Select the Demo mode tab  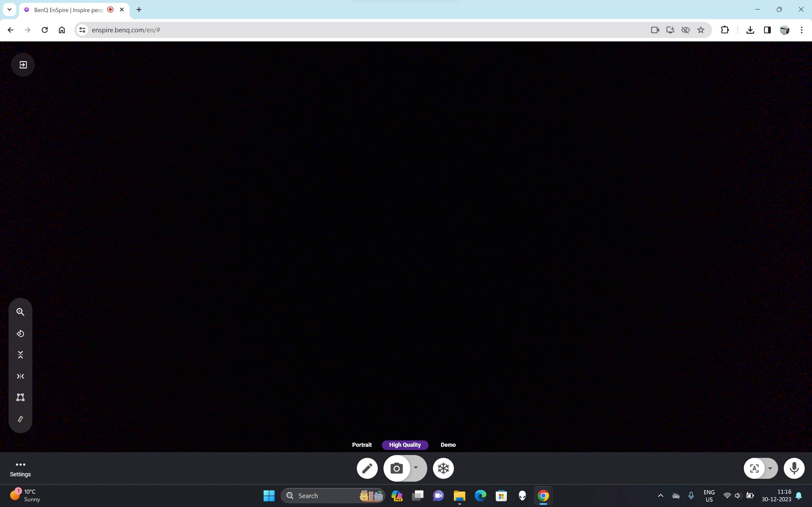pos(448,445)
